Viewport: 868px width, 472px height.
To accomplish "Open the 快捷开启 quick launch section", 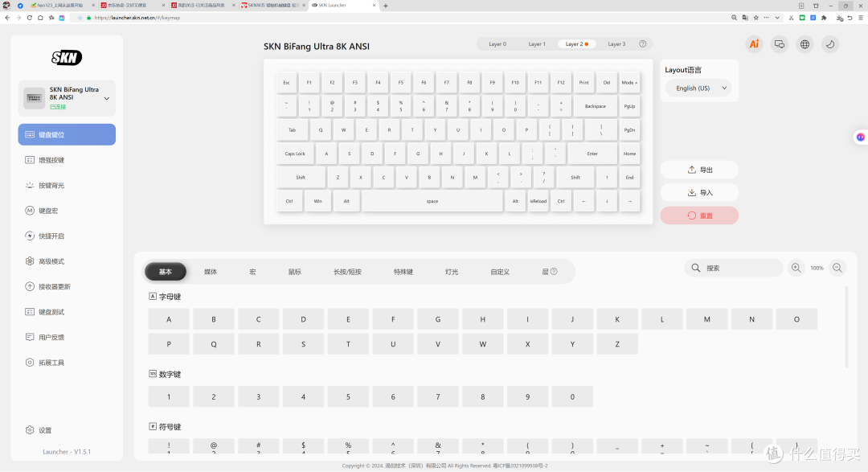I will coord(67,236).
